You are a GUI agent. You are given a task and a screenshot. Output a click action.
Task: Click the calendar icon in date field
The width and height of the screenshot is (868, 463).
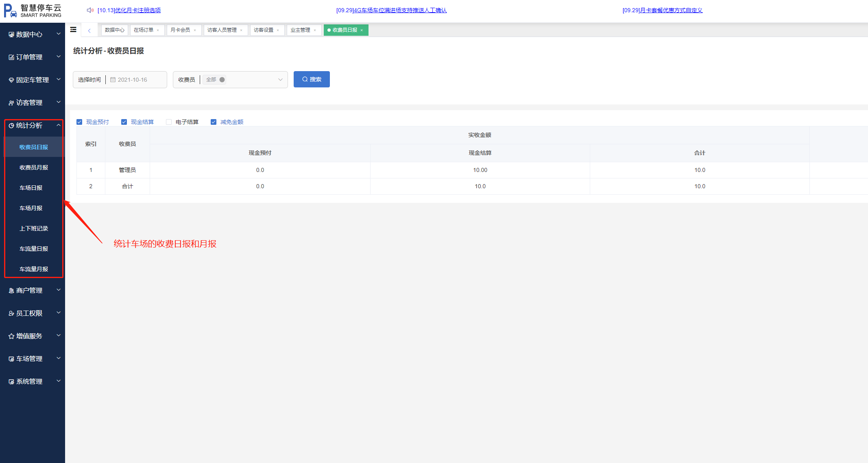pos(113,80)
